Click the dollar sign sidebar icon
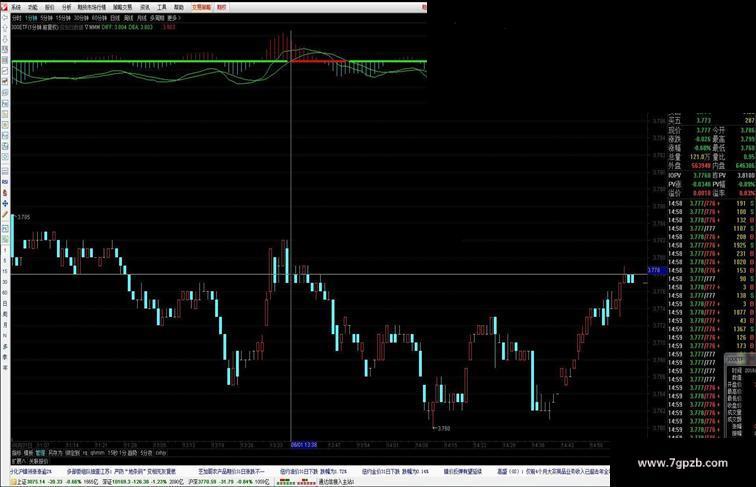This screenshot has width=756, height=487. pyautogui.click(x=5, y=193)
